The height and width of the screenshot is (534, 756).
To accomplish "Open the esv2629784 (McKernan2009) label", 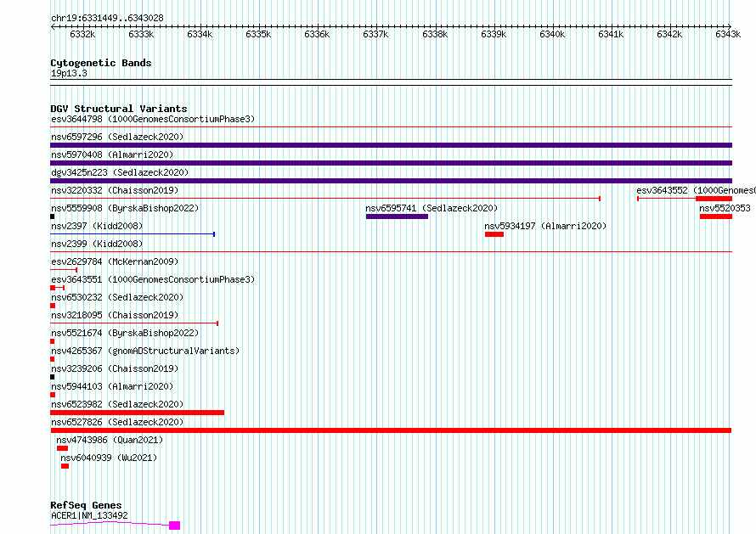I will point(115,261).
